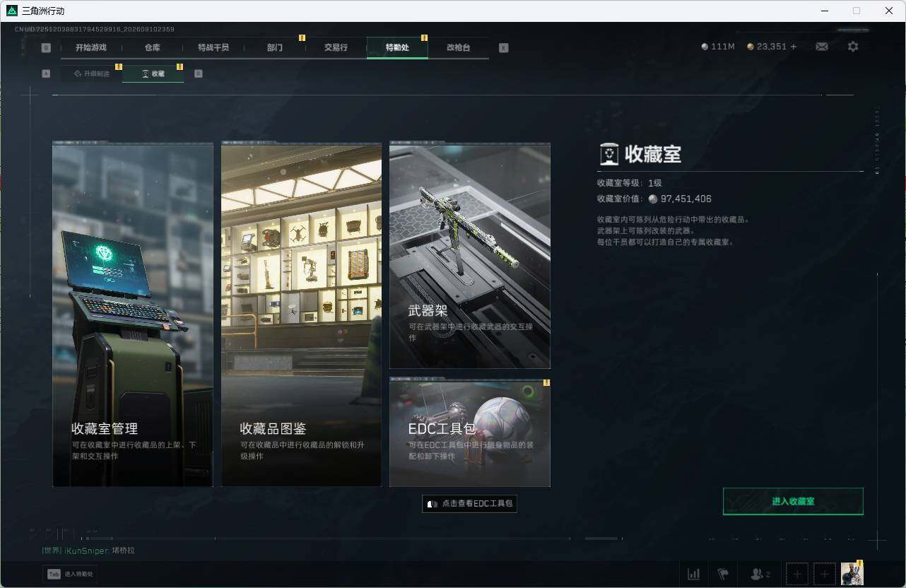Image resolution: width=906 pixels, height=588 pixels.
Task: Switch to 改枪台 tab
Action: pyautogui.click(x=458, y=47)
